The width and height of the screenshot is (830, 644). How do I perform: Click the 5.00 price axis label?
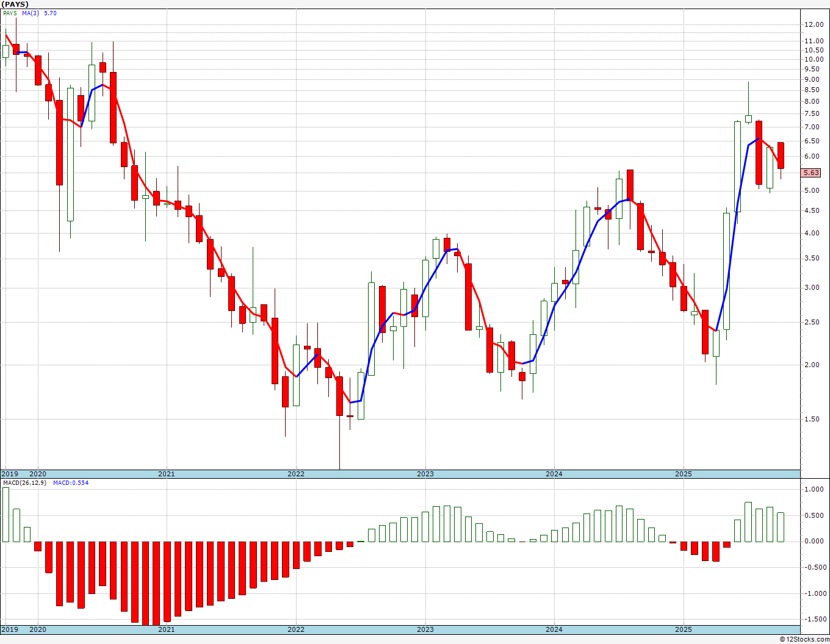pyautogui.click(x=812, y=190)
